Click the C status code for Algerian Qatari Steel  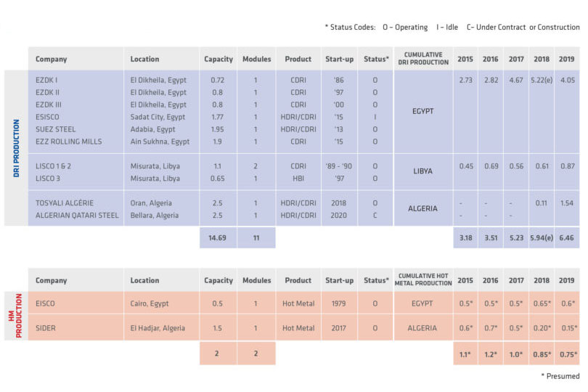(375, 216)
